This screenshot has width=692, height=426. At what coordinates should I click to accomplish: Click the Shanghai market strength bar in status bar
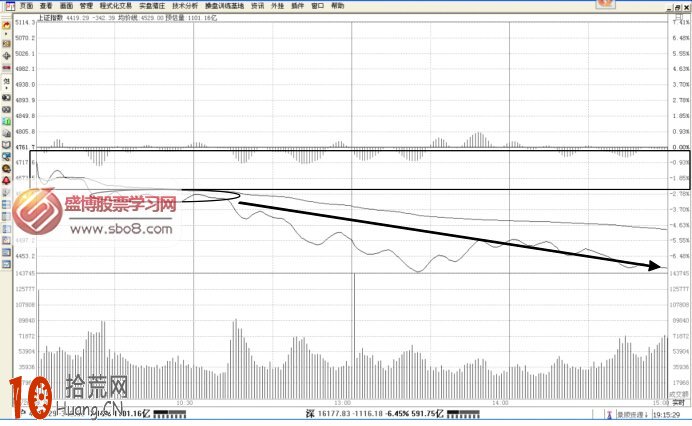click(x=169, y=414)
